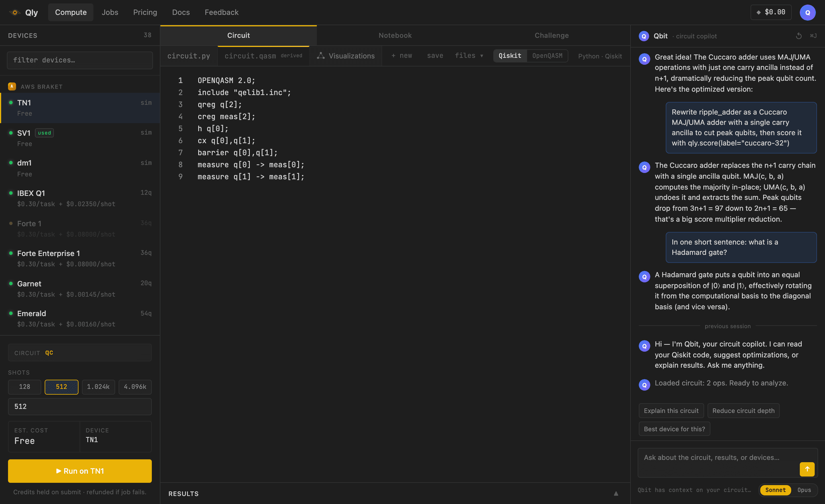Select the TN1 simulator device

click(80, 108)
